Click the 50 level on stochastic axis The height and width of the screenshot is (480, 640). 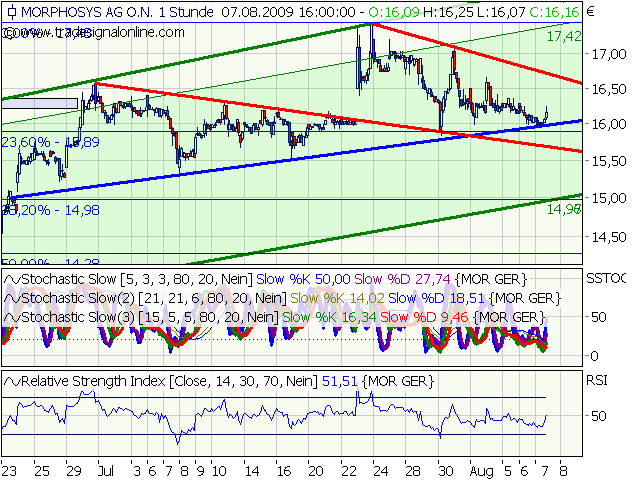(x=599, y=318)
